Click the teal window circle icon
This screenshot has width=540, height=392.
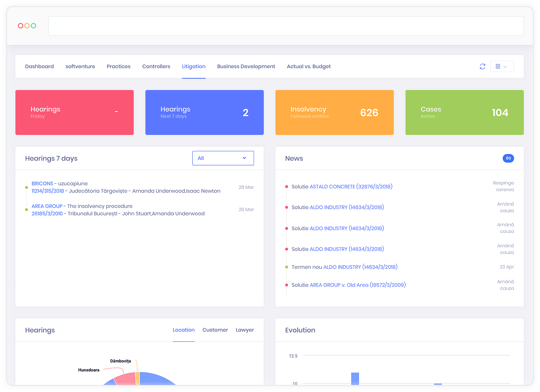pyautogui.click(x=33, y=26)
